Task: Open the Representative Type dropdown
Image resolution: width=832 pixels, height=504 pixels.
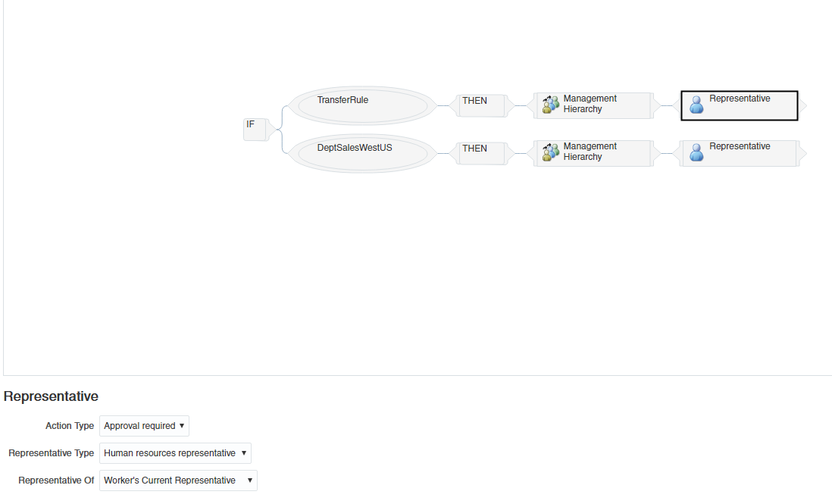Action: (175, 453)
